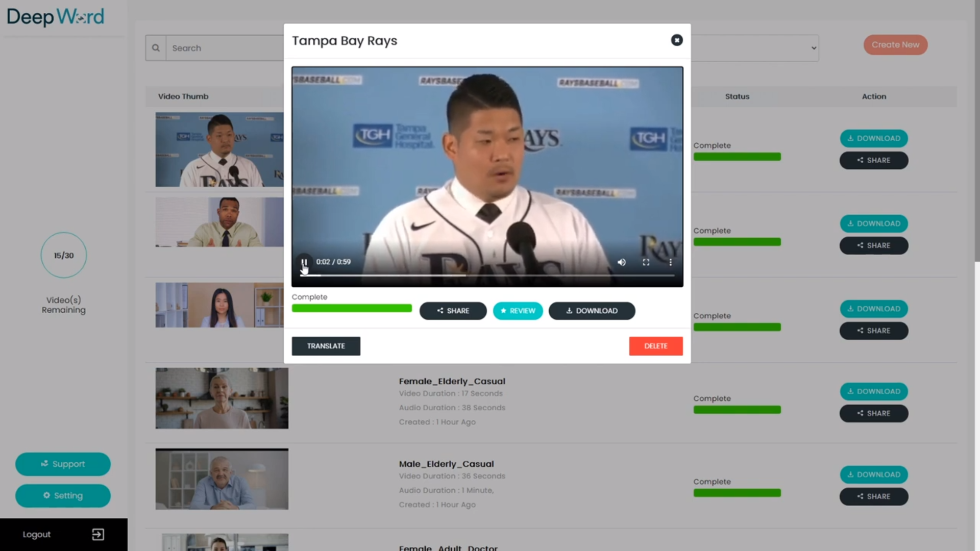The height and width of the screenshot is (551, 980).
Task: Seek on the video progress bar
Action: click(487, 275)
